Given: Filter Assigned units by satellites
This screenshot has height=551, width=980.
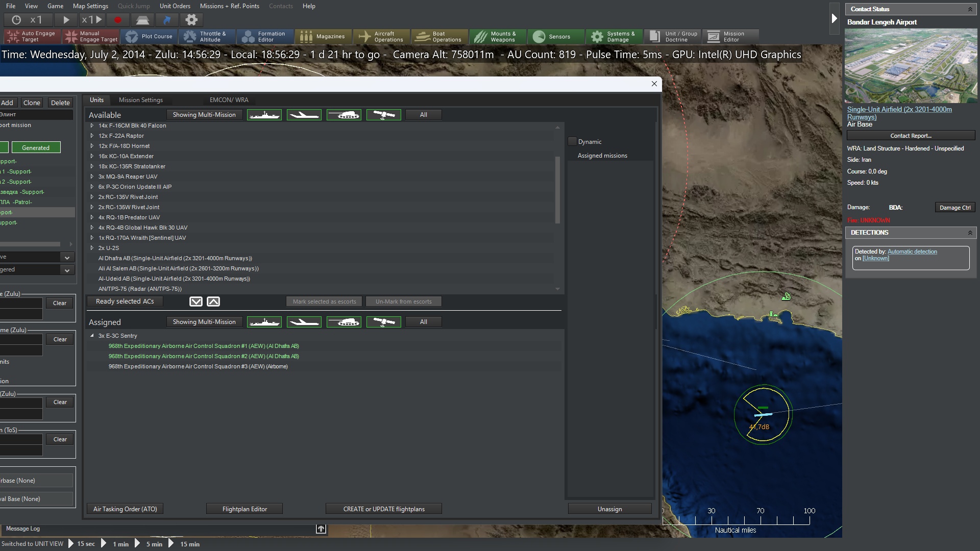Looking at the screenshot, I should [x=384, y=322].
